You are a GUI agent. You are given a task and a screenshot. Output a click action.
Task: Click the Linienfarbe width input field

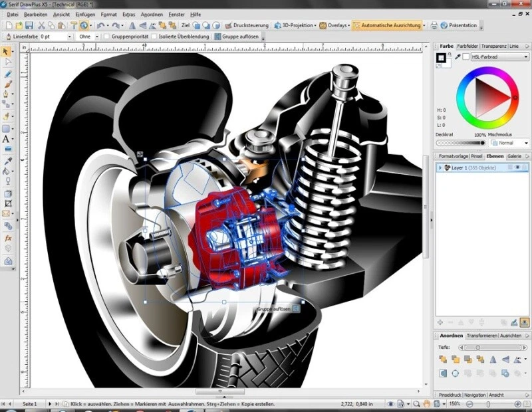[54, 37]
